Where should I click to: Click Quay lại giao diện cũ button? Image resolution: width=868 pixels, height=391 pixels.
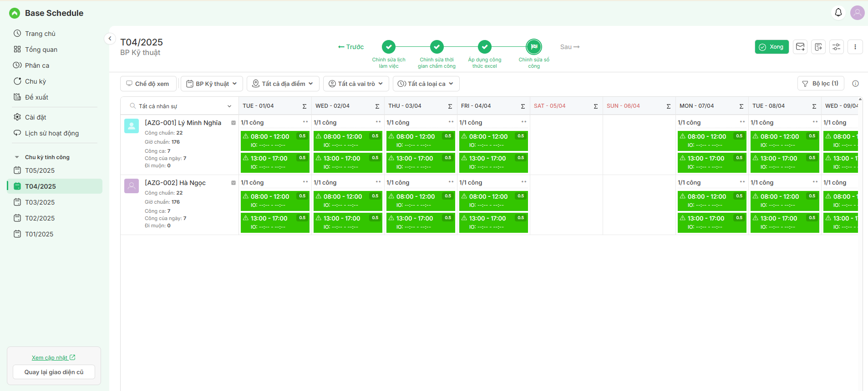(x=54, y=372)
